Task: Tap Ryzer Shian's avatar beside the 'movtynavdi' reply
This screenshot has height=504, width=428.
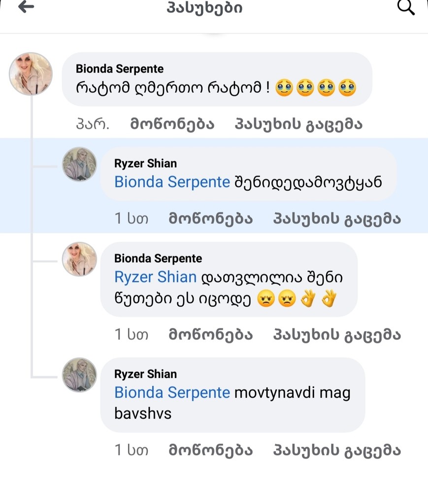Action: pos(79,375)
